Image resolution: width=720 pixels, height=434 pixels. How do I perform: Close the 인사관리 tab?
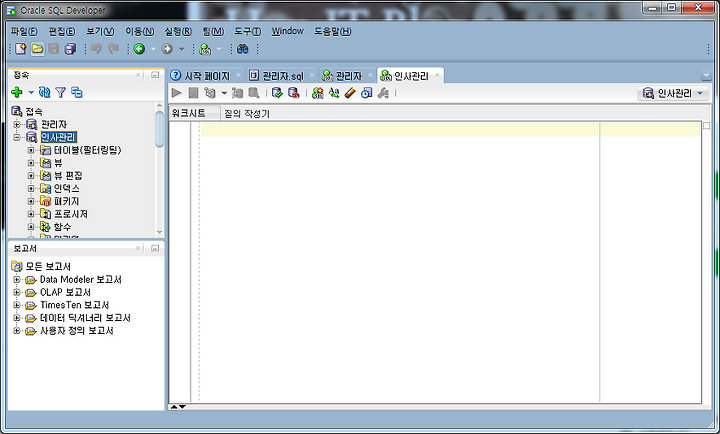tap(437, 75)
